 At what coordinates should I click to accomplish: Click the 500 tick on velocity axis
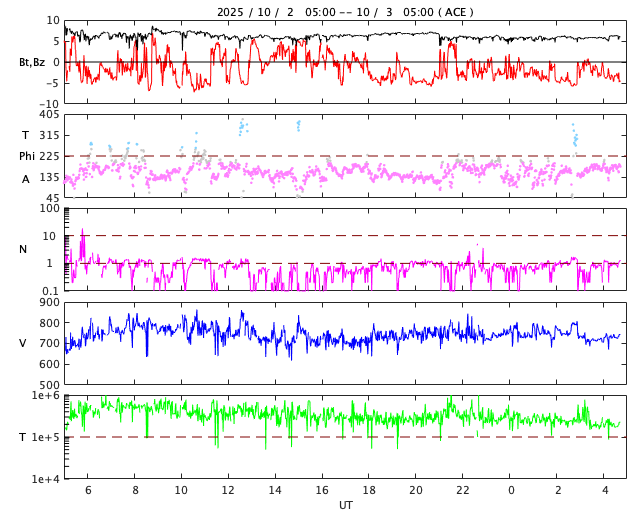[49, 384]
